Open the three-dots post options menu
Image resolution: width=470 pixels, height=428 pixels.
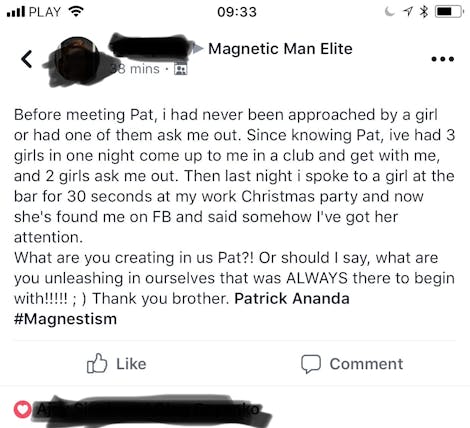(442, 59)
